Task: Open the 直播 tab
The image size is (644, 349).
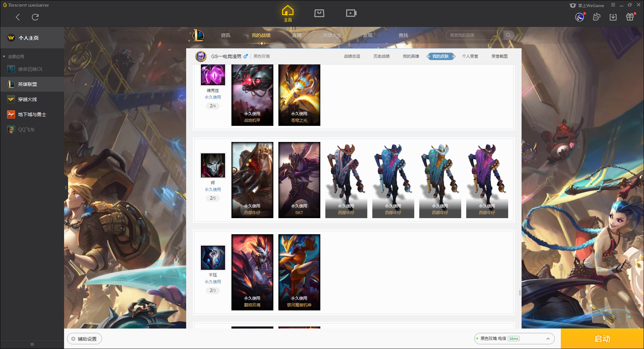Action: point(297,35)
